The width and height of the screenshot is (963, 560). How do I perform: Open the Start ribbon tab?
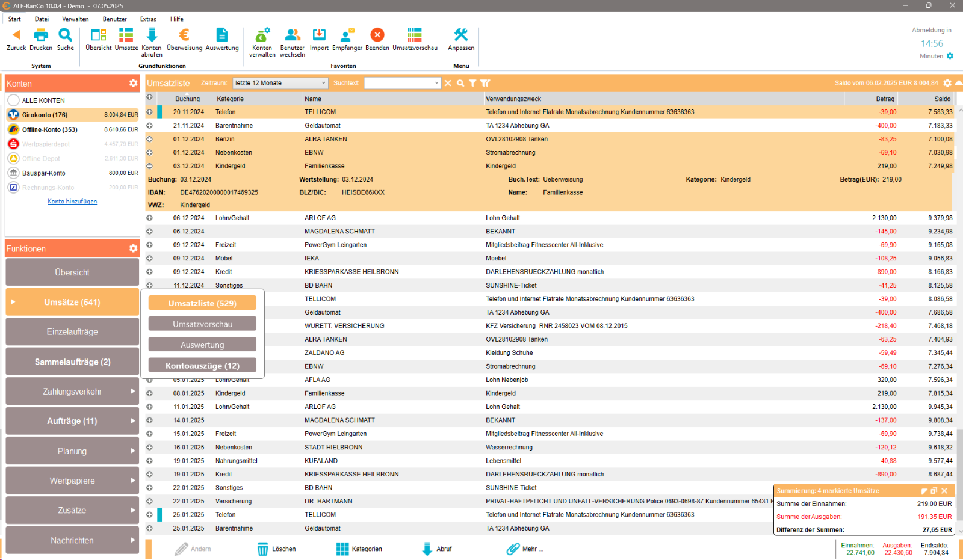coord(14,19)
